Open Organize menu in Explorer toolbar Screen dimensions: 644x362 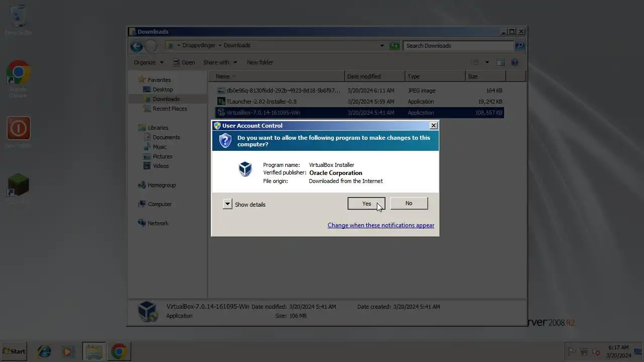pyautogui.click(x=148, y=62)
